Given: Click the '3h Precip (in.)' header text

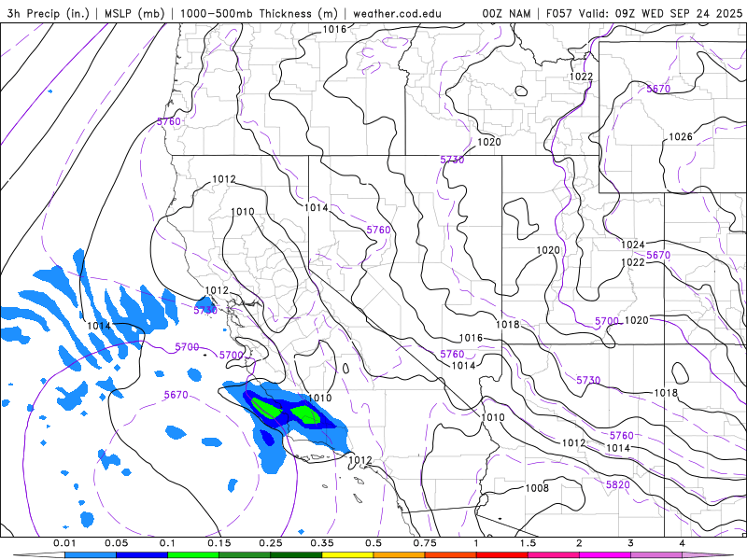Looking at the screenshot, I should [x=49, y=13].
